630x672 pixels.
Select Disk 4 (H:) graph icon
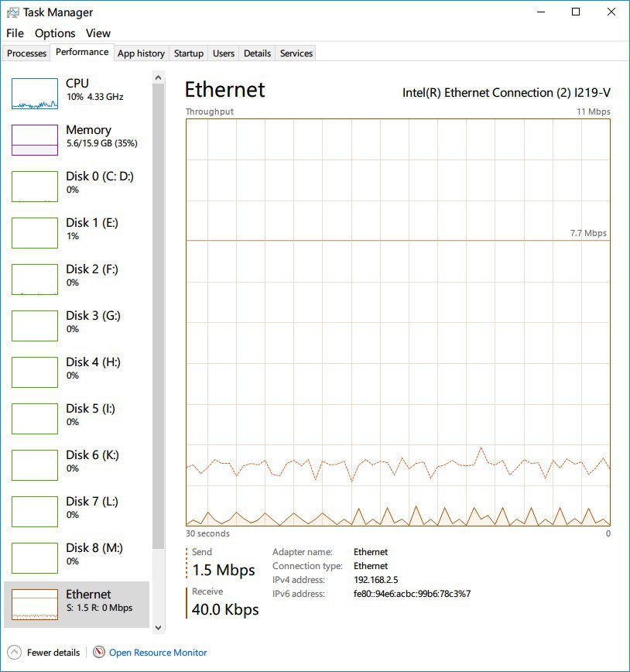point(35,372)
